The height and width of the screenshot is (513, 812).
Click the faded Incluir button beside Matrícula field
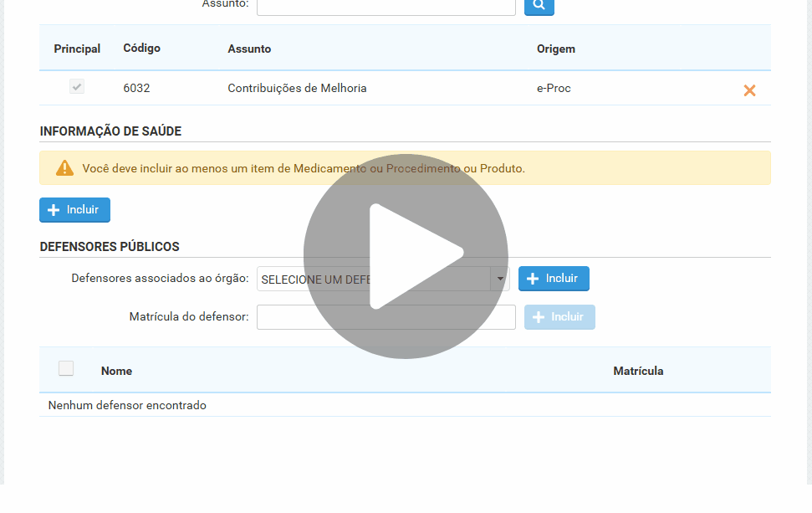pos(559,317)
